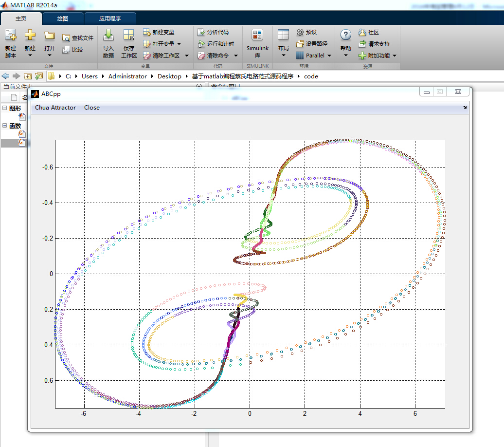Open the 附加功能 add-ons dropdown arrow

[395, 56]
